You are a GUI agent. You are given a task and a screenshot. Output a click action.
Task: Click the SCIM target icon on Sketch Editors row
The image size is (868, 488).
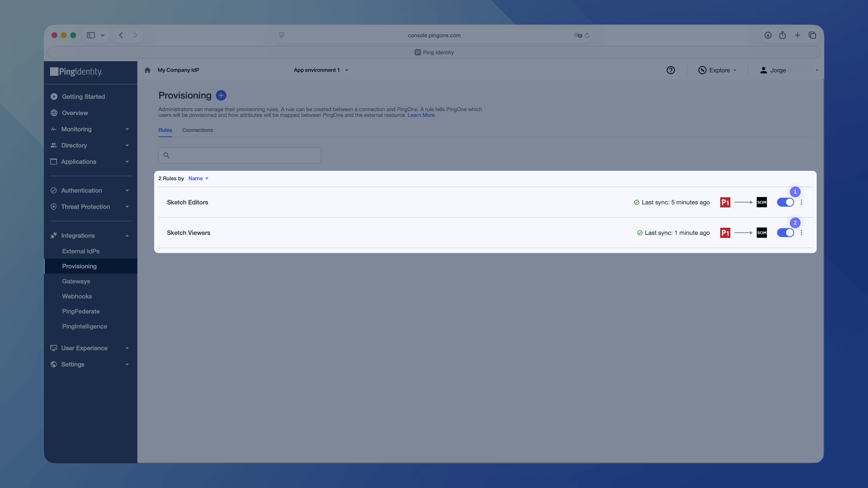point(762,202)
